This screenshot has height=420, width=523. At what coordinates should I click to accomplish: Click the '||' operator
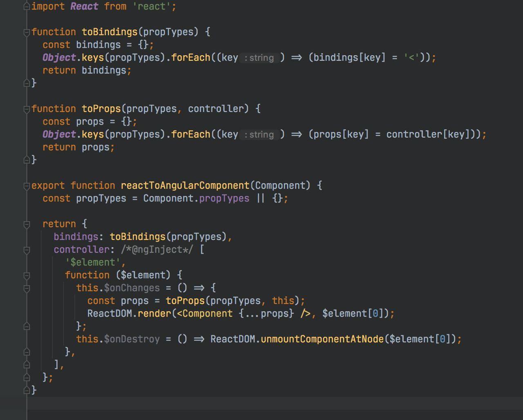pyautogui.click(x=261, y=199)
